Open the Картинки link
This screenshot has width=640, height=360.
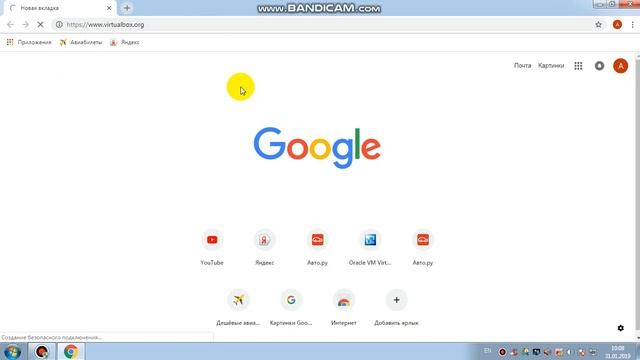tap(551, 65)
